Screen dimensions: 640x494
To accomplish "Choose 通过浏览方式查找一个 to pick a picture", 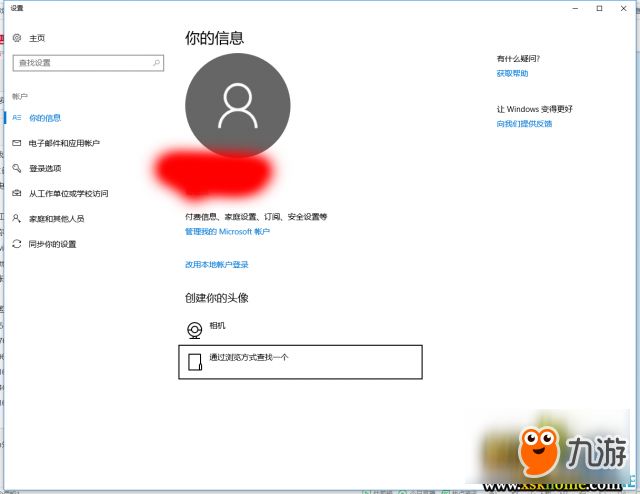I will click(x=249, y=357).
